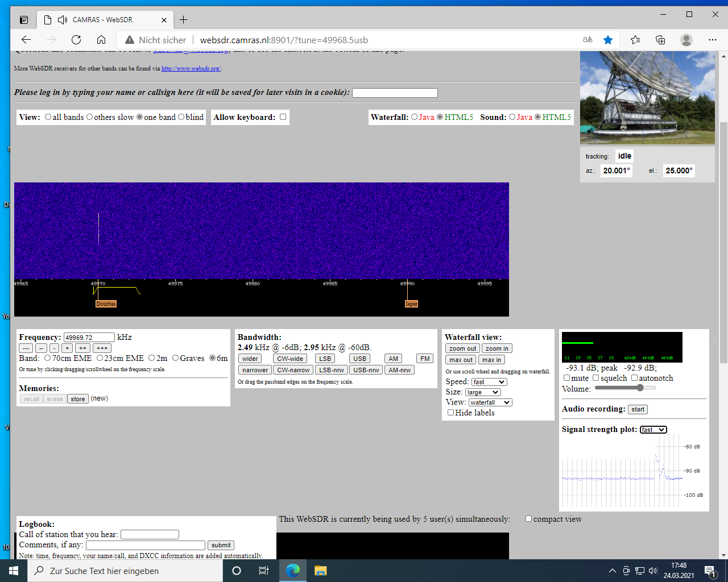Click the Frequency kHz input field
This screenshot has height=582, width=728.
[x=89, y=338]
